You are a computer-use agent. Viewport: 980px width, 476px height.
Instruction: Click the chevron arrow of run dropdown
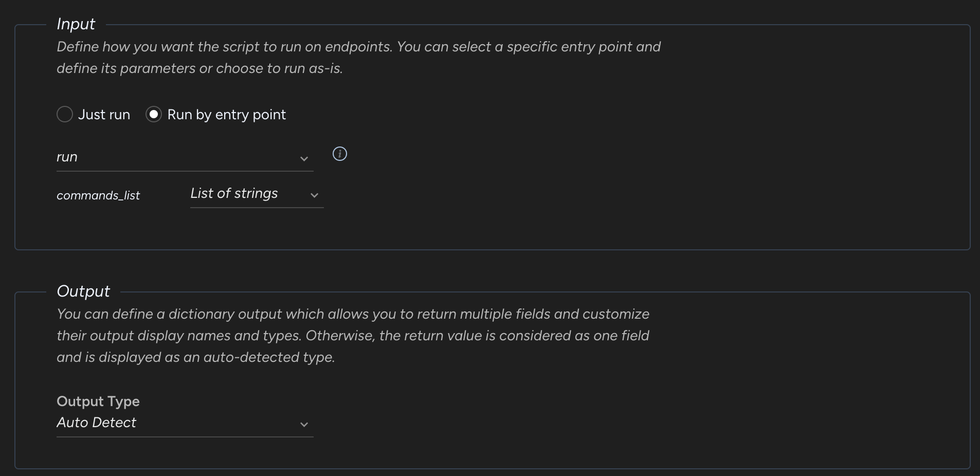[304, 159]
